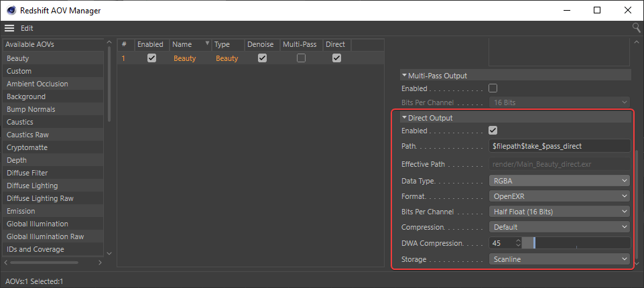Viewport: 644px width, 288px height.
Task: Disable Direct Output Enabled checkbox
Action: click(493, 131)
